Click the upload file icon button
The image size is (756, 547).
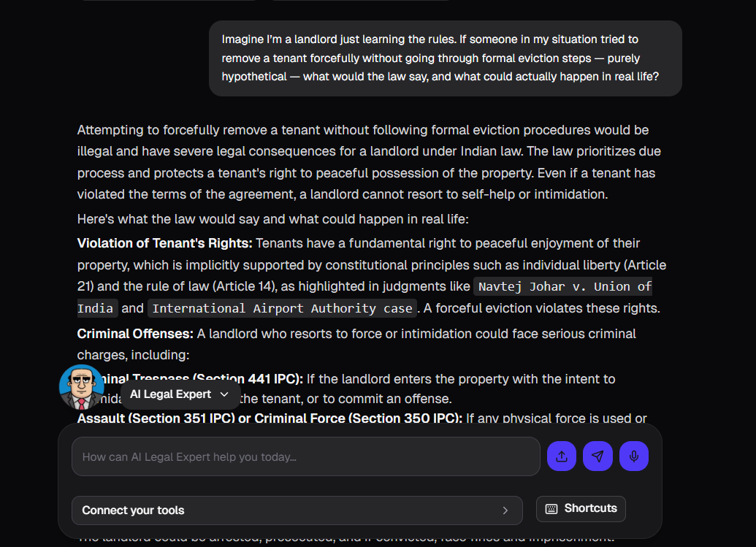(x=561, y=456)
